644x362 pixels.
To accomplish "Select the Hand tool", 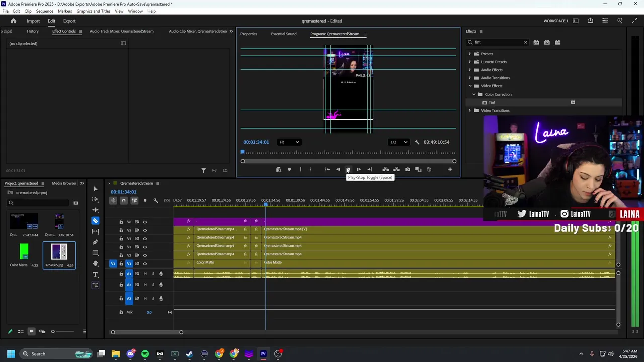I will pyautogui.click(x=95, y=263).
